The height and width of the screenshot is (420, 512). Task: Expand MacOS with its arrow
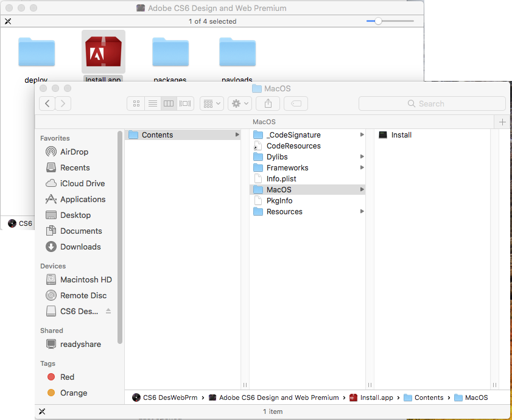362,190
